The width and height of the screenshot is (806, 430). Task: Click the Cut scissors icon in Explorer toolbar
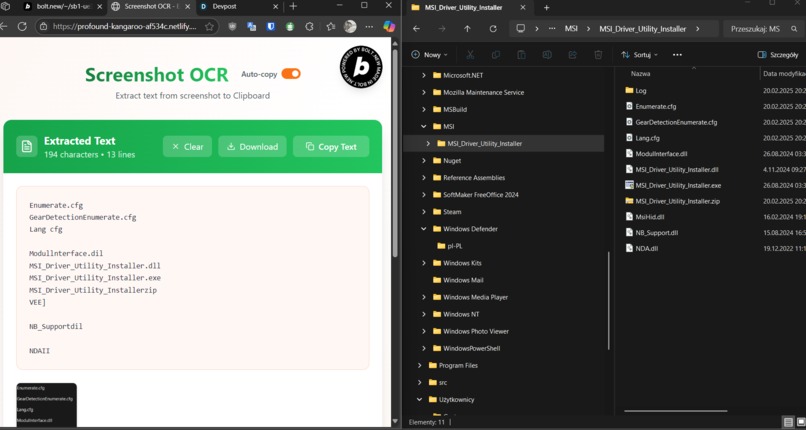(x=470, y=54)
